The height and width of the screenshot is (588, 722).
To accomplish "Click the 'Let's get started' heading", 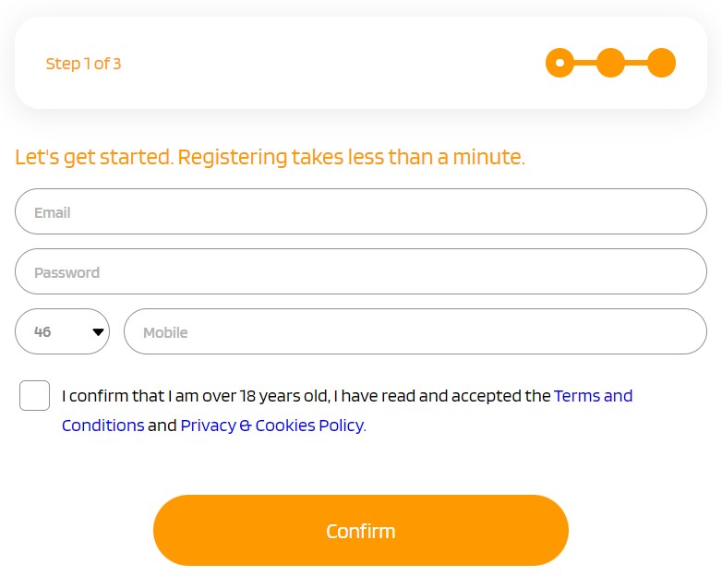I will (x=93, y=157).
